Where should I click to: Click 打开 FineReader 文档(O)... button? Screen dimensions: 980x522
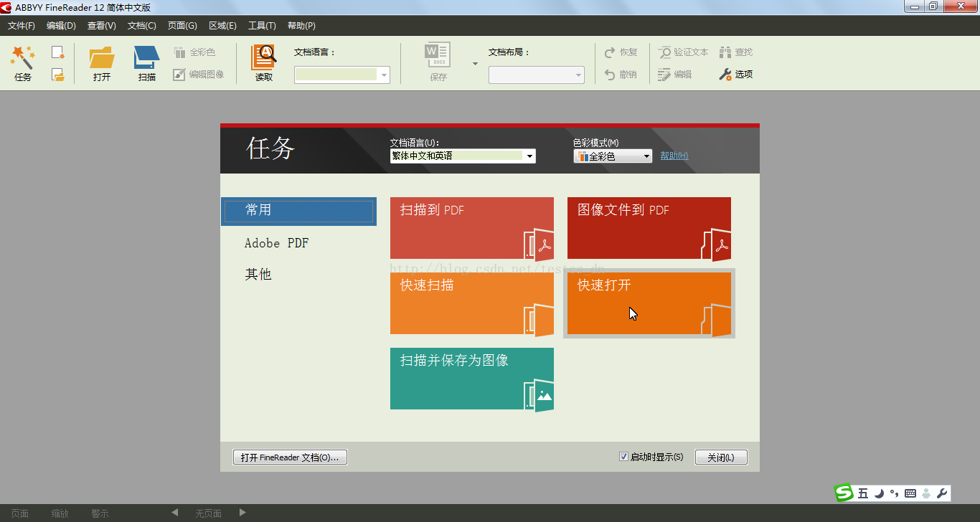290,457
